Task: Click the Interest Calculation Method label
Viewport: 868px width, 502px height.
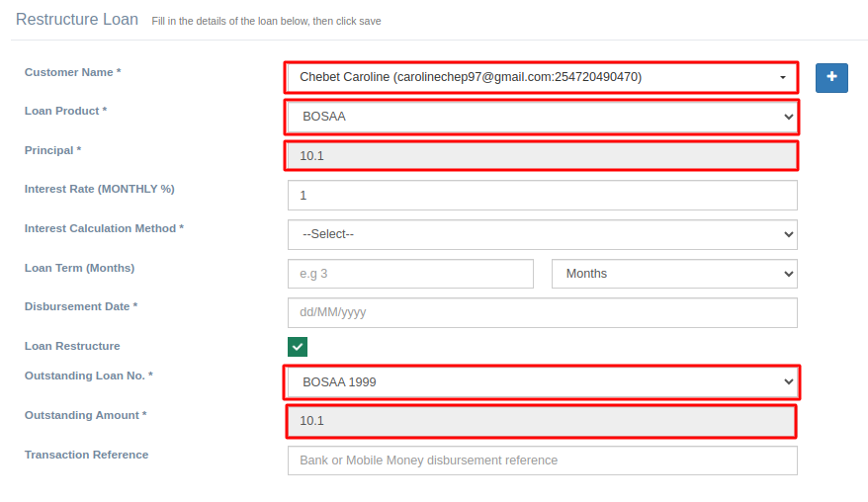Action: coord(104,228)
